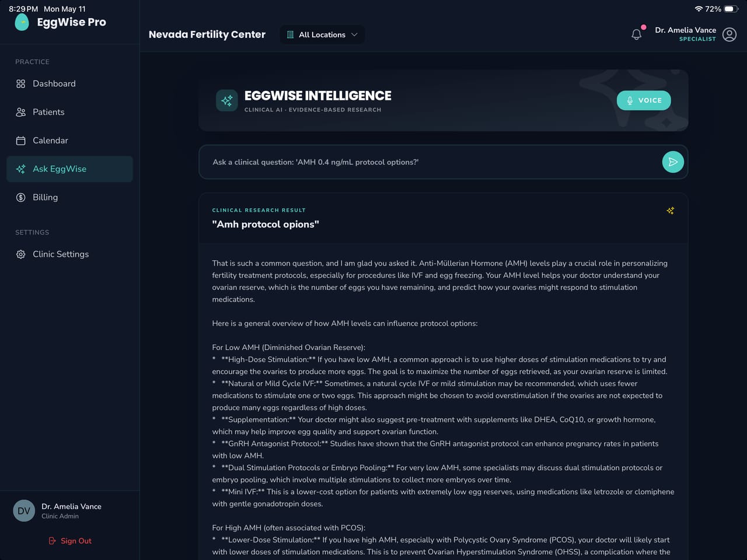Click the Clinic Admin label under Dr. Amelia Vance

(x=60, y=516)
